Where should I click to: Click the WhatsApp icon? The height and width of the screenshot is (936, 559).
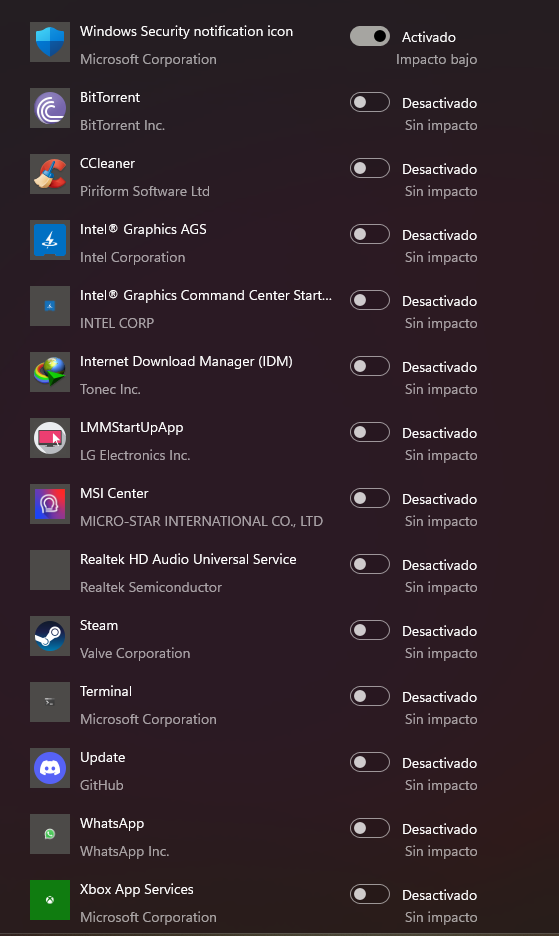(x=50, y=834)
